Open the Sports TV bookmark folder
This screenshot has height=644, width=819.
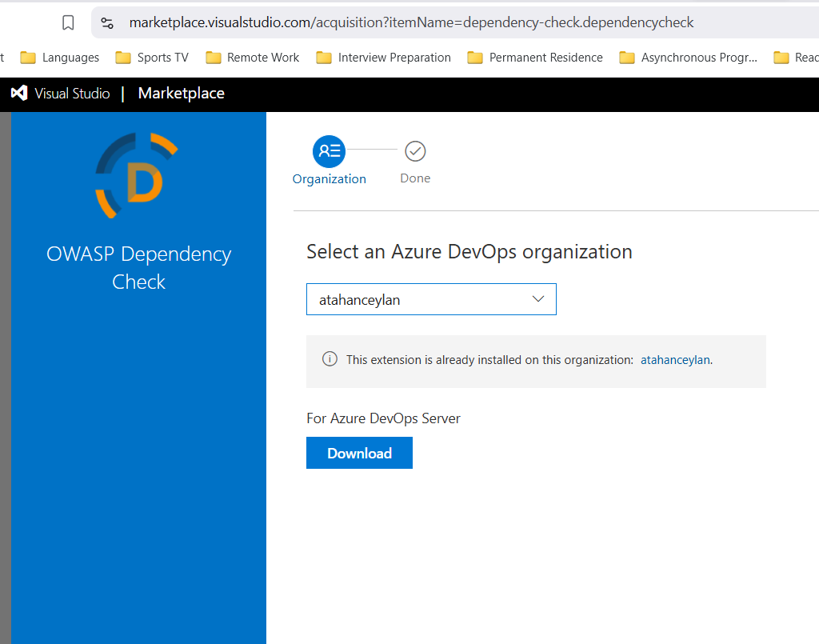point(152,58)
